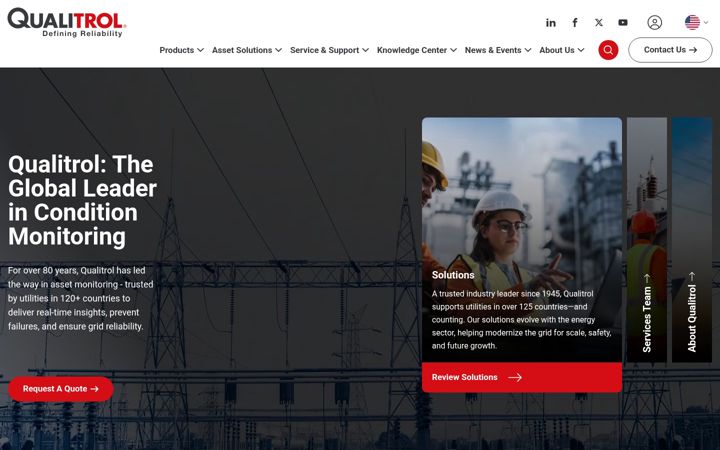Click the user account profile icon
The height and width of the screenshot is (450, 720).
[654, 22]
